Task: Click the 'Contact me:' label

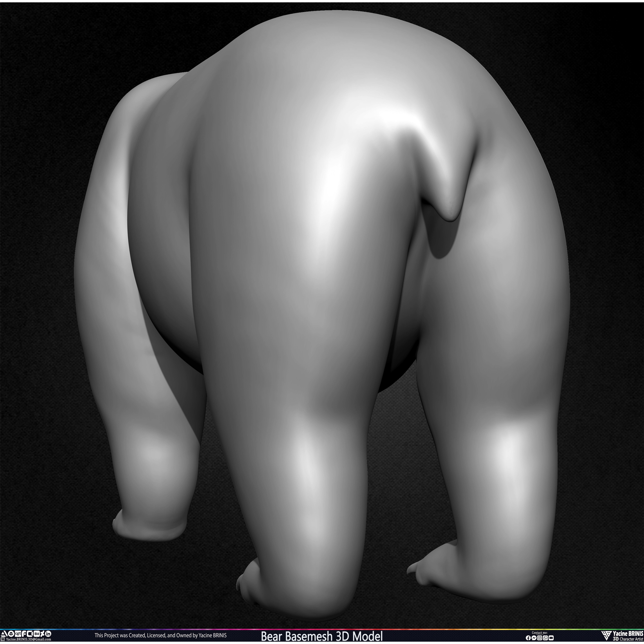Action: point(540,633)
